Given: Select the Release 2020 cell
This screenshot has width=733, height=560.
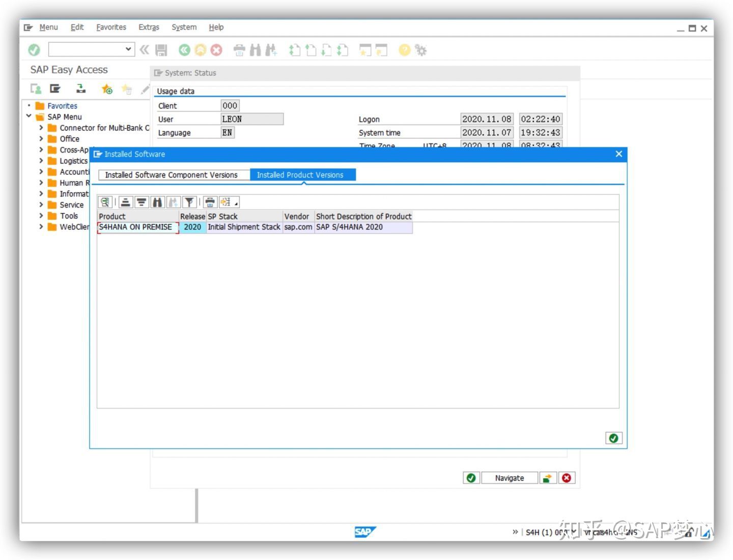Looking at the screenshot, I should [x=192, y=227].
